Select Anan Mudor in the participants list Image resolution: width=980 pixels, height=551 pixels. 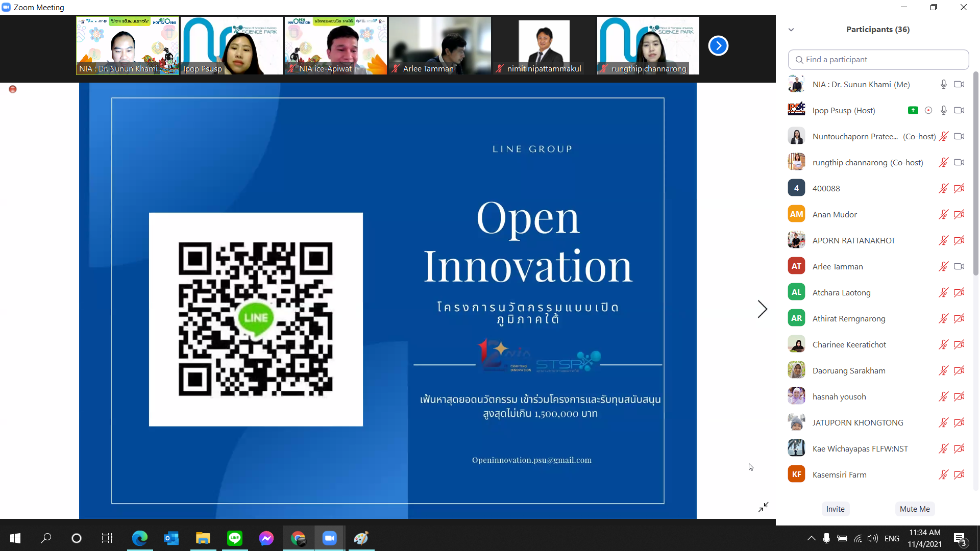click(835, 214)
